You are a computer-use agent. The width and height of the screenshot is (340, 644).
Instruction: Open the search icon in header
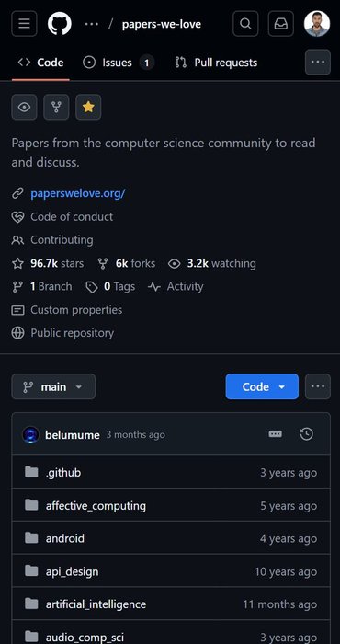tap(245, 24)
